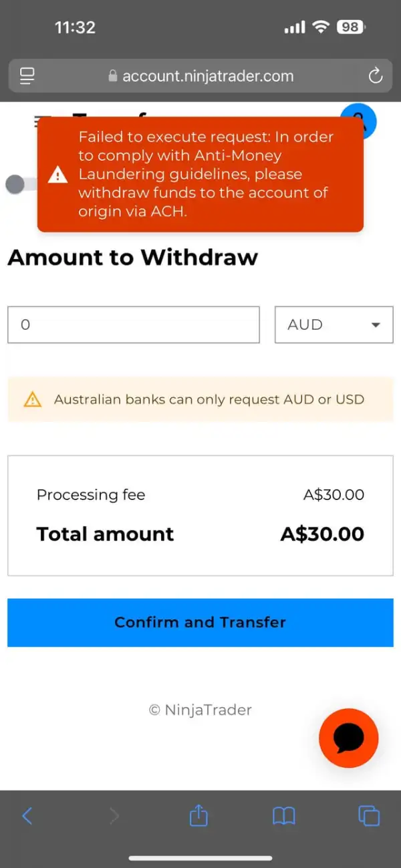Open the live chat bubble
Image resolution: width=401 pixels, height=868 pixels.
point(348,738)
